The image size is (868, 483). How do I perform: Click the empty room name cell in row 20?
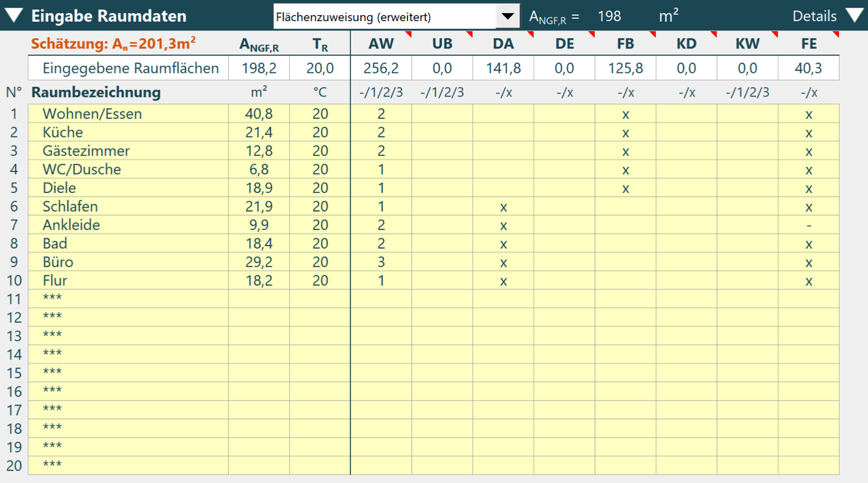pos(128,466)
